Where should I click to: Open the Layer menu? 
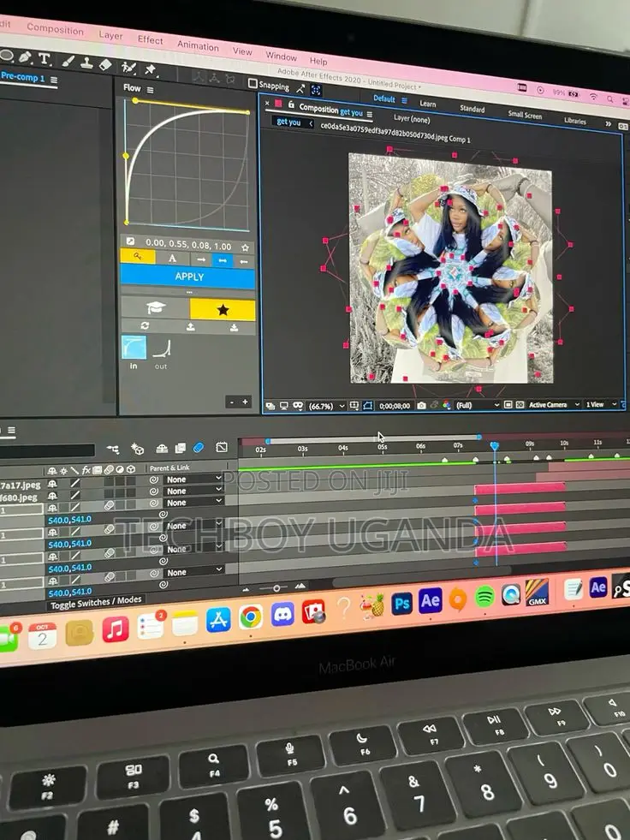(x=110, y=35)
